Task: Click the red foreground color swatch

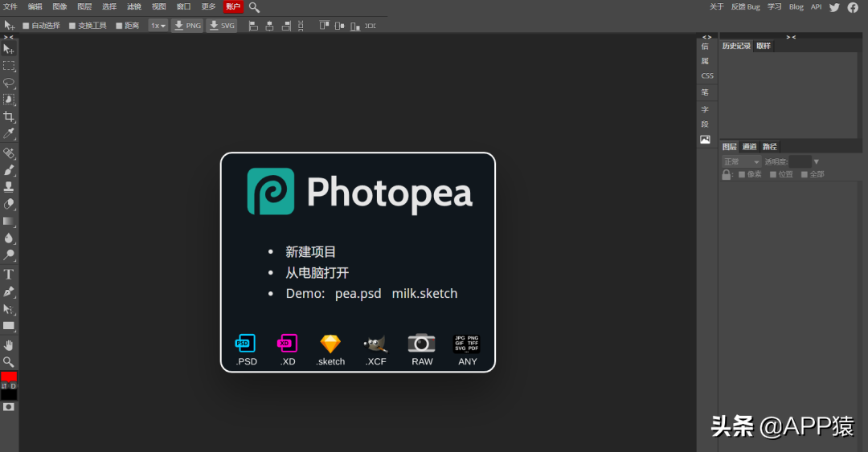Action: 9,377
